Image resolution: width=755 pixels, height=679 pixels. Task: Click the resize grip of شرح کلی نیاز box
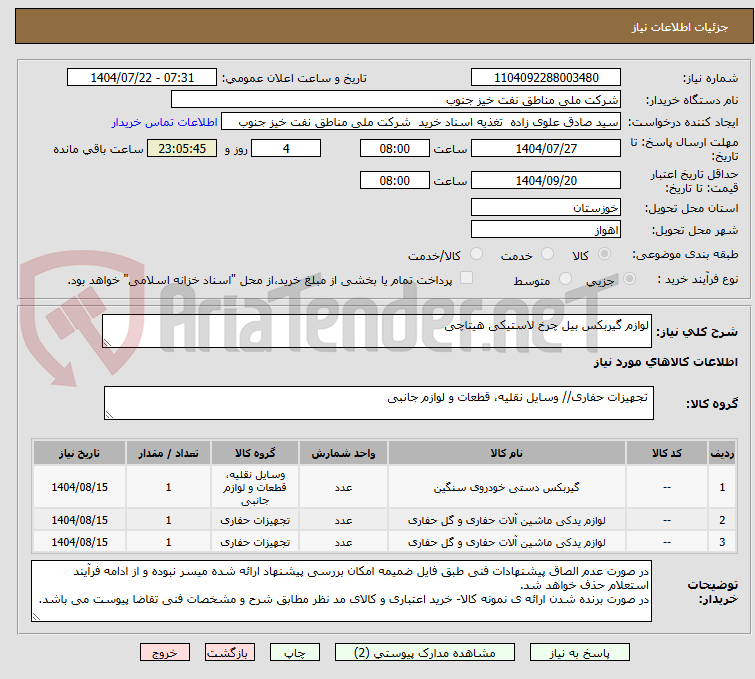(x=107, y=343)
